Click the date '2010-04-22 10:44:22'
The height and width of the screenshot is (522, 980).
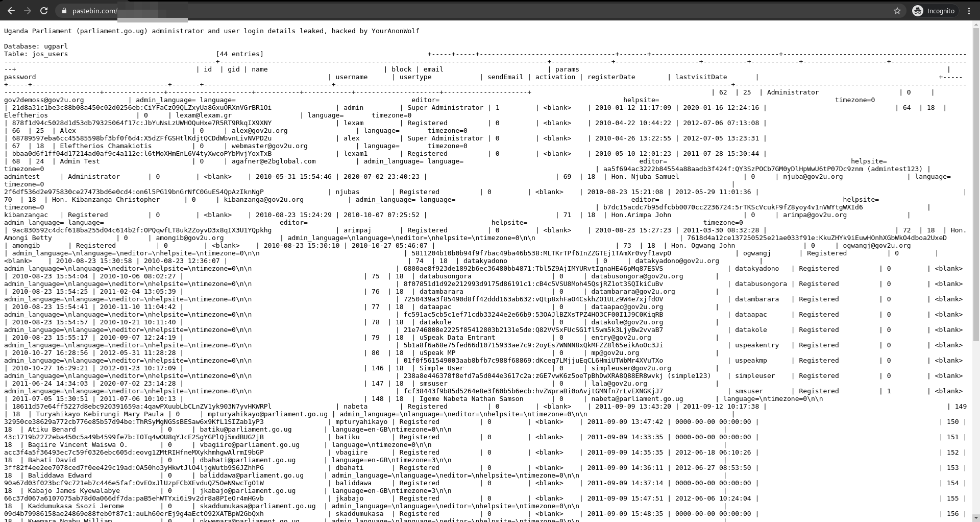point(633,123)
